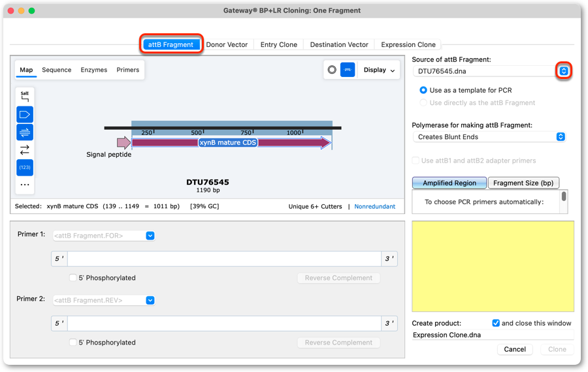The image size is (588, 372).
Task: Toggle the translations swap-arrows icon
Action: pos(25,150)
